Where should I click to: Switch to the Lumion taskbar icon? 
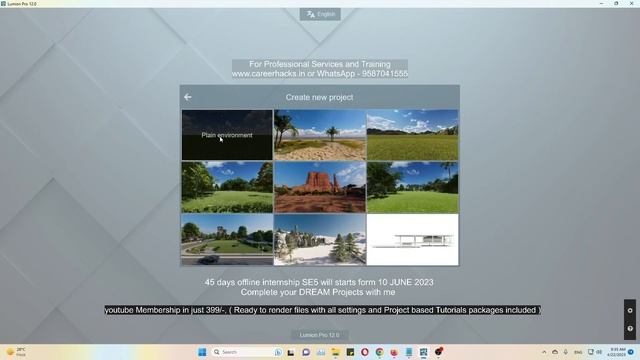(x=424, y=352)
